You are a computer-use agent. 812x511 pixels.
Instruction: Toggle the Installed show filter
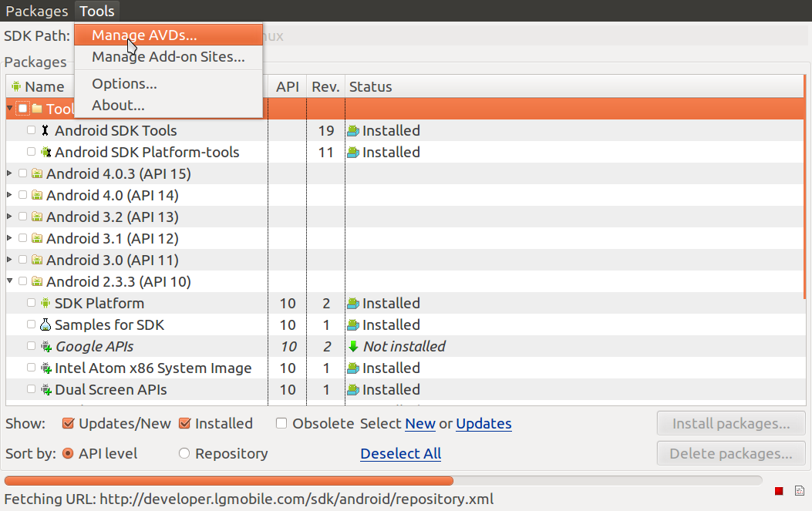[x=184, y=423]
